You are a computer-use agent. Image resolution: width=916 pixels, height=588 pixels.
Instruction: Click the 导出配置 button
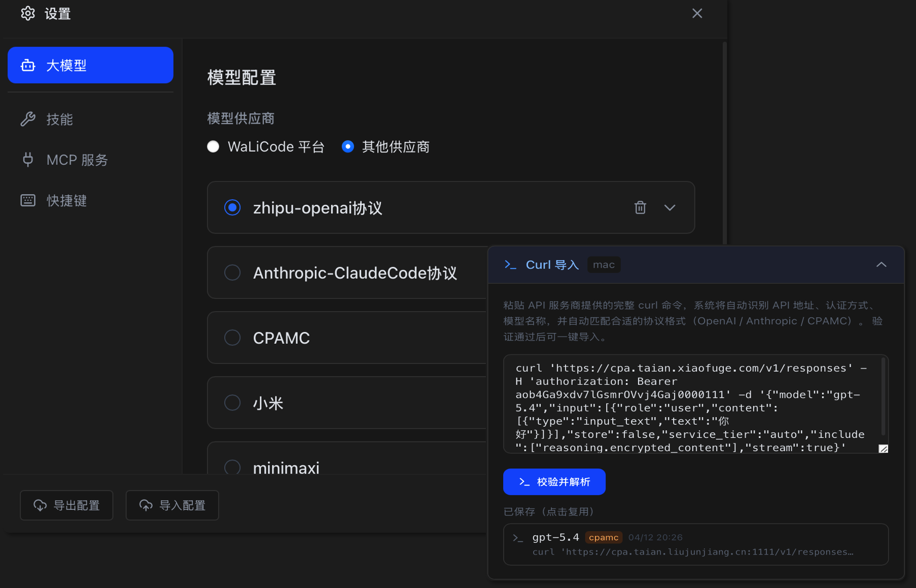pyautogui.click(x=66, y=505)
